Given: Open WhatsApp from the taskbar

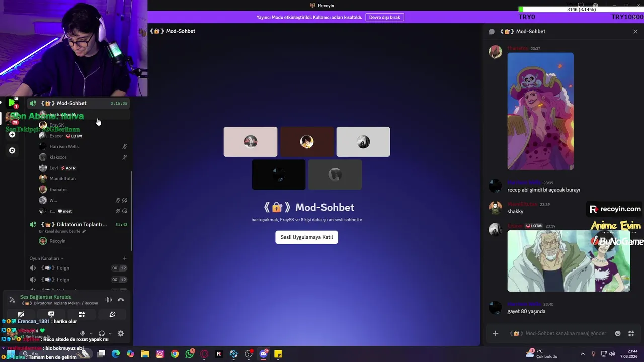Looking at the screenshot, I should [189, 354].
